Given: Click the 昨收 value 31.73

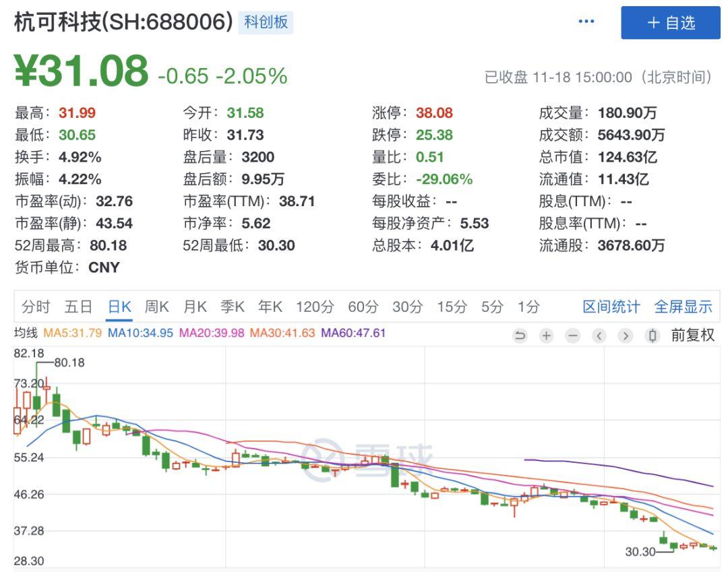Looking at the screenshot, I should (245, 135).
